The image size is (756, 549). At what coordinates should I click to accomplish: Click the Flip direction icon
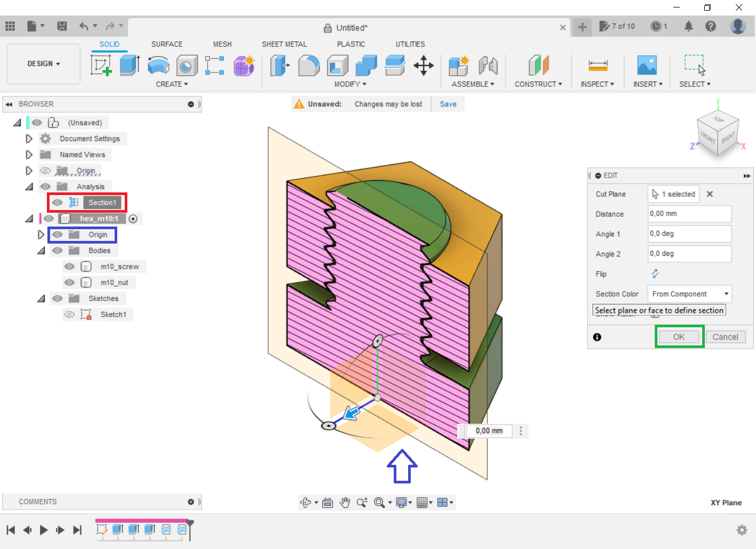click(655, 274)
